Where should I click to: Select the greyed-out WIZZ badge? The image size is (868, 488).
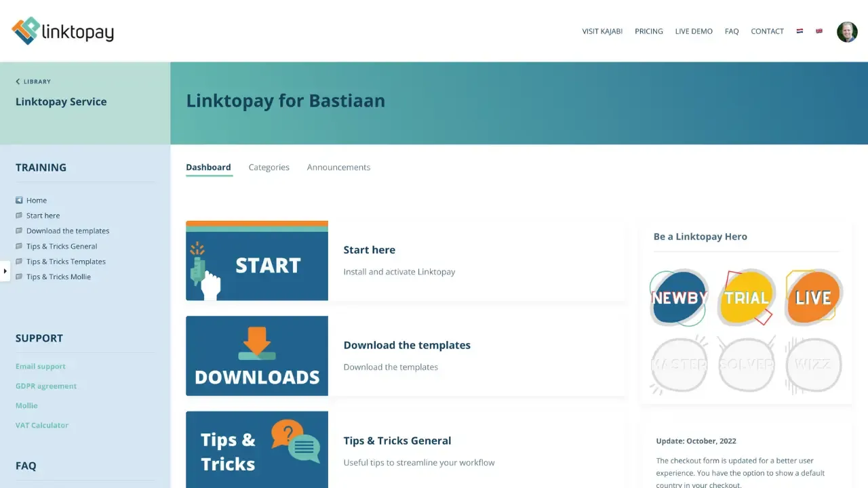tap(813, 365)
